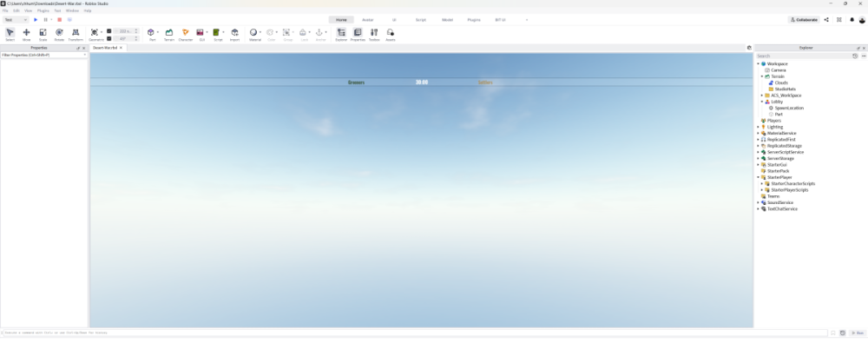868x343 pixels.
Task: Click the share icon beside Collaborate
Action: coord(826,19)
